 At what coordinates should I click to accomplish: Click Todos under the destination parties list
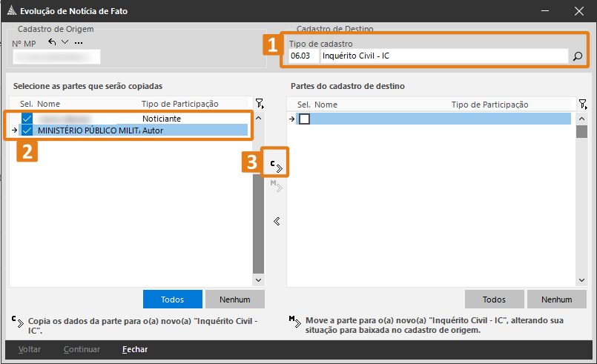click(494, 300)
